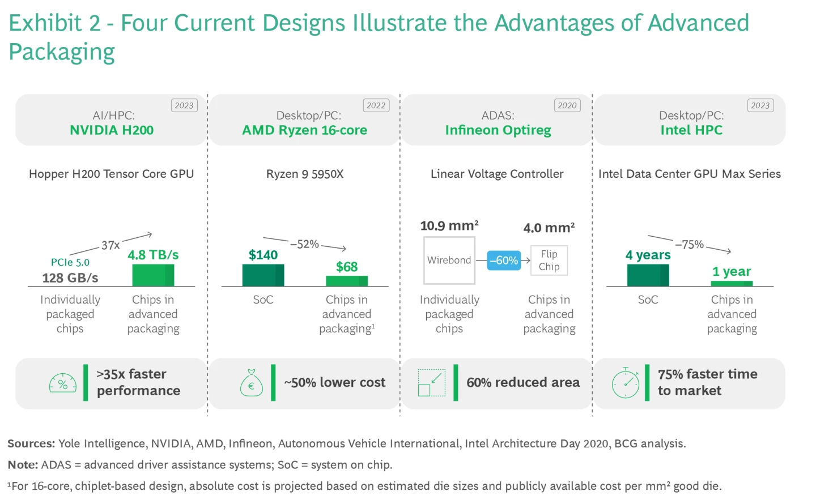816x504 pixels.
Task: Select the AMD Ryzen 16-core heading
Action: pyautogui.click(x=305, y=130)
